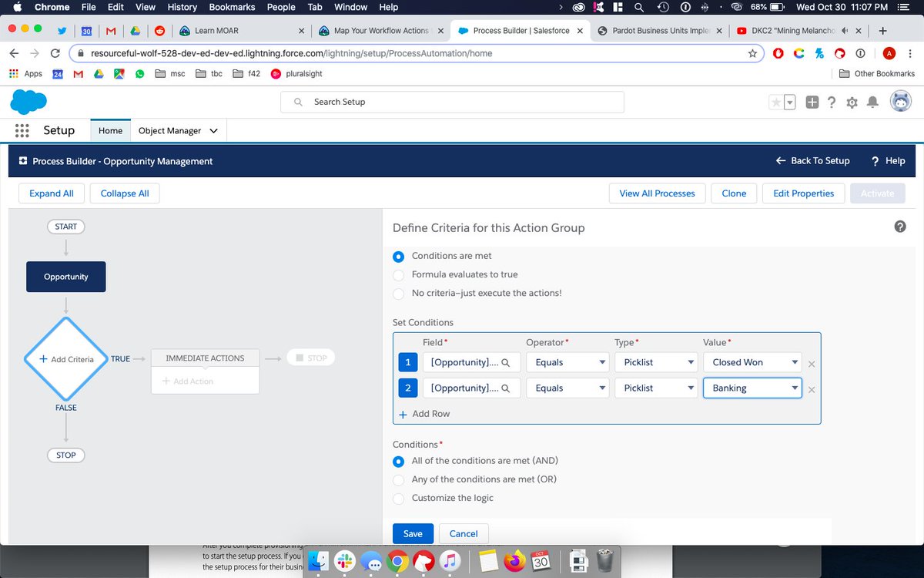This screenshot has width=924, height=578.
Task: Open Salesforce global actions plus icon
Action: tap(812, 102)
